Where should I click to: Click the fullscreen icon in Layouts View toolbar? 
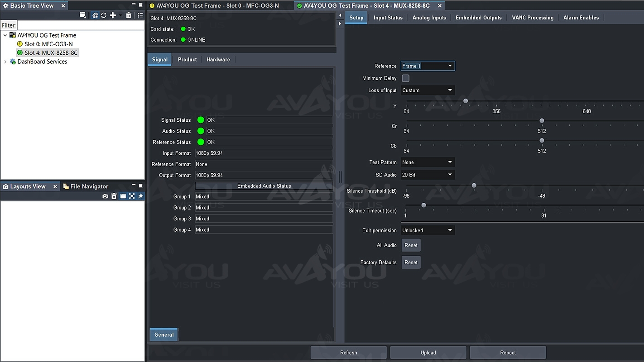pos(132,196)
